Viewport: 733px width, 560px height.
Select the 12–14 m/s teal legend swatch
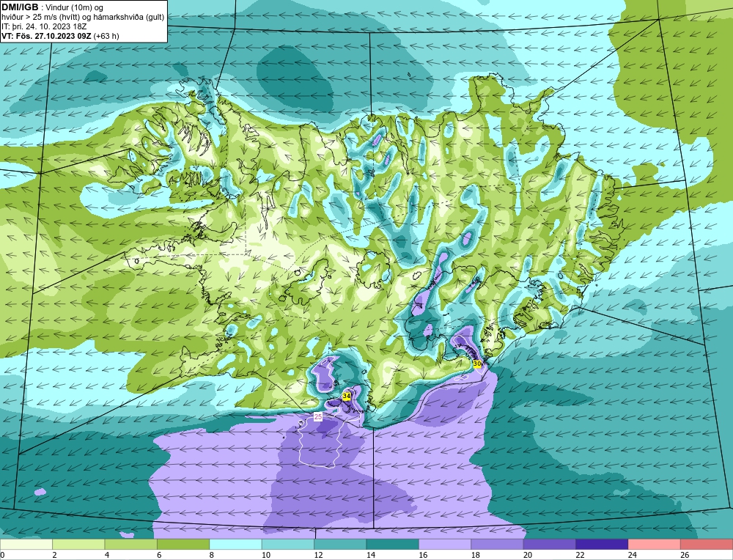(x=340, y=544)
